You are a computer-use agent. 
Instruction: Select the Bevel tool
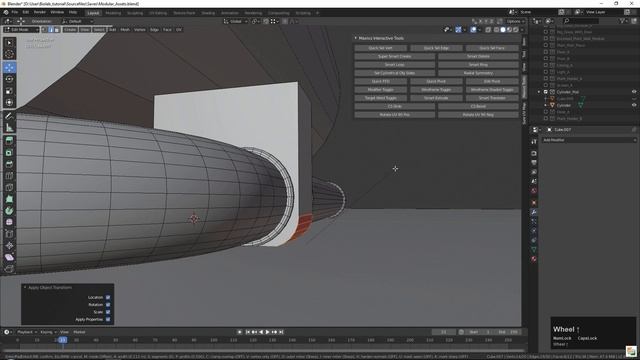pos(9,164)
